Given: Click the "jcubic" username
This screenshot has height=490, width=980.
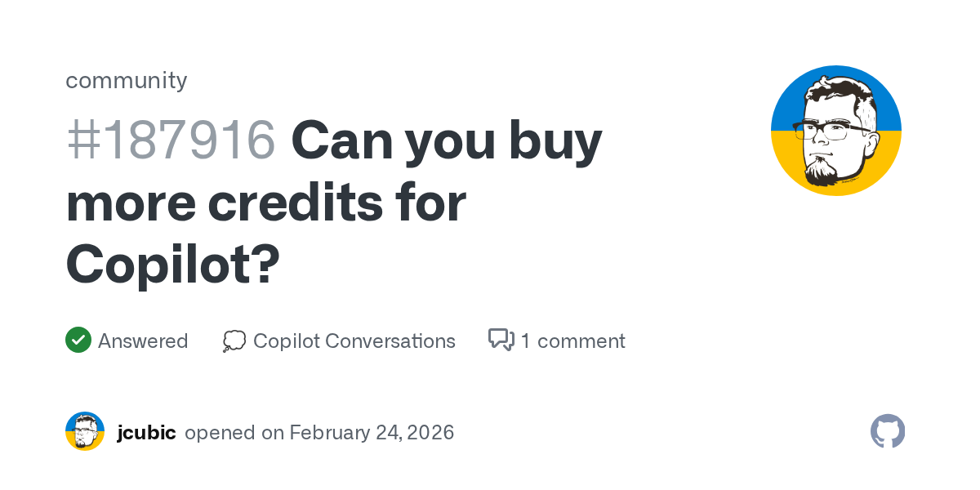Looking at the screenshot, I should tap(146, 432).
